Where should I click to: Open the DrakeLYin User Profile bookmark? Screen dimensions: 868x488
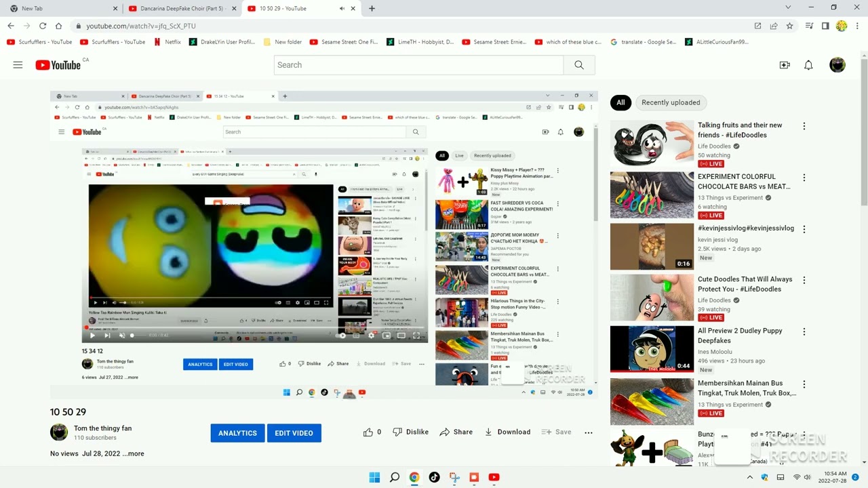click(x=222, y=41)
